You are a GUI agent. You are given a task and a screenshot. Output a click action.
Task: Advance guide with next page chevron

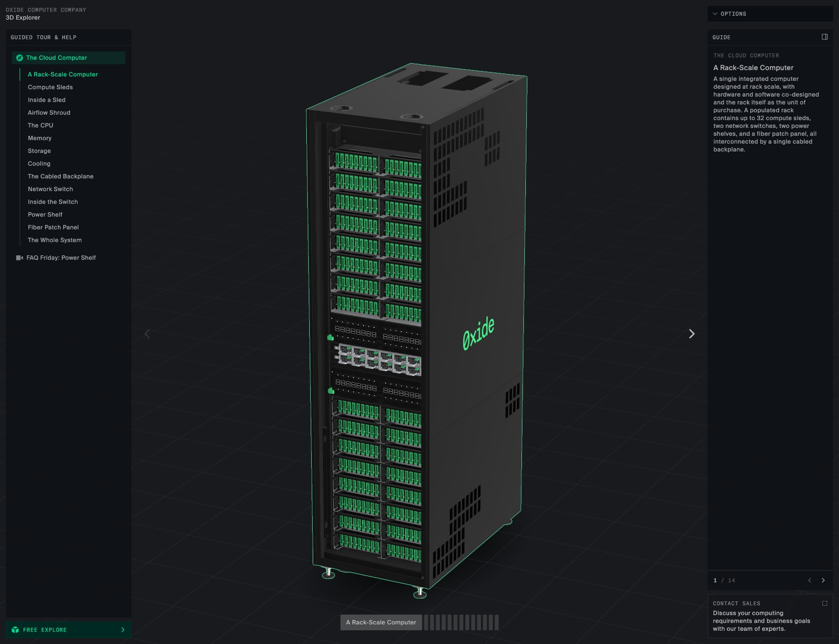click(x=823, y=580)
